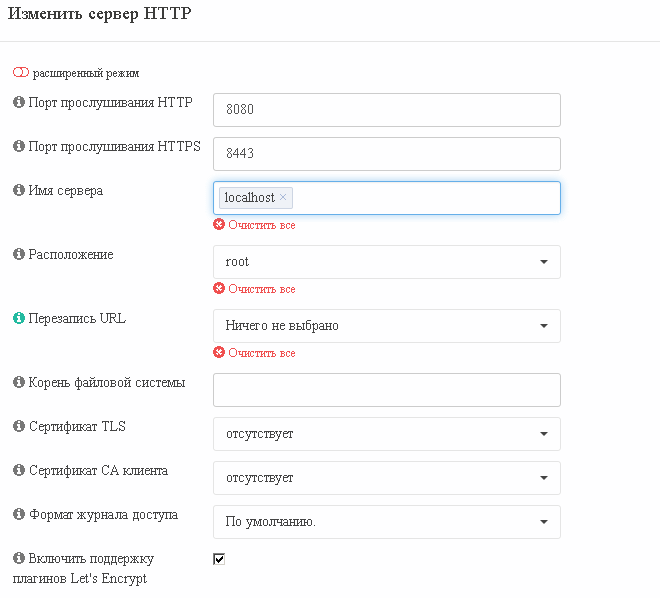Click the empty Корень файловой системы field

[x=387, y=390]
